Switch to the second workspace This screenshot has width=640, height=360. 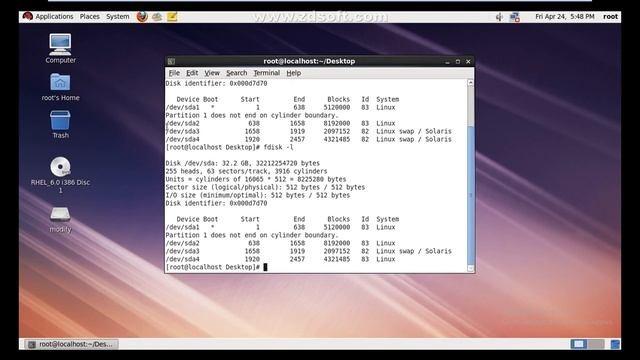[x=596, y=344]
